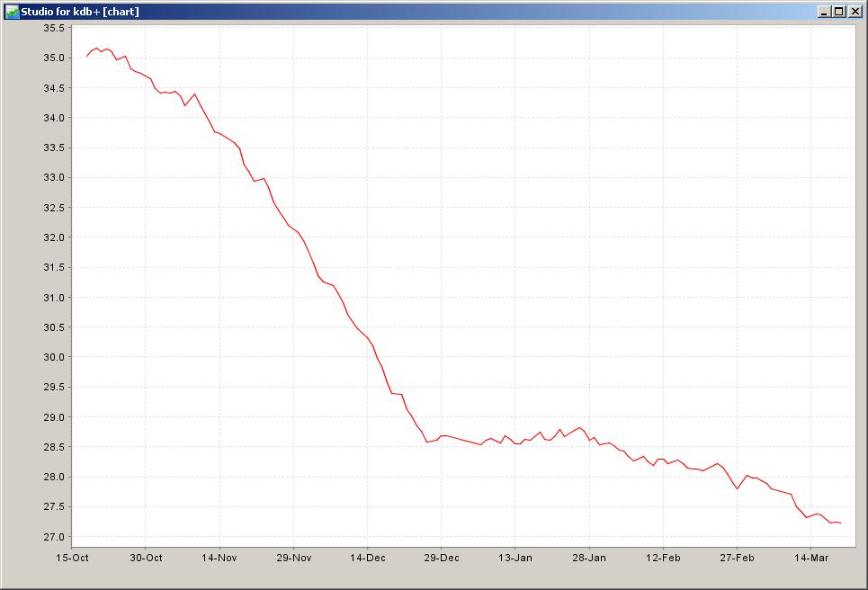The width and height of the screenshot is (868, 590).
Task: Click the Studio for kdb+ title bar icon
Action: (12, 11)
